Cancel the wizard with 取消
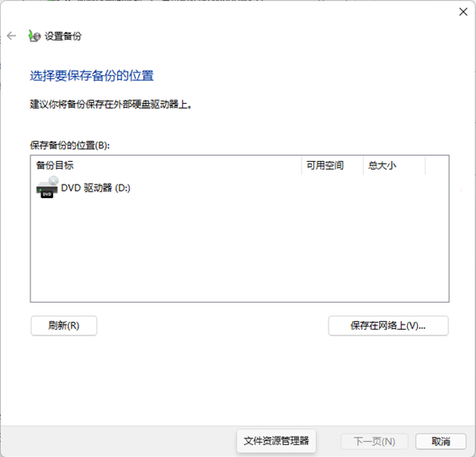This screenshot has width=476, height=457. point(441,441)
